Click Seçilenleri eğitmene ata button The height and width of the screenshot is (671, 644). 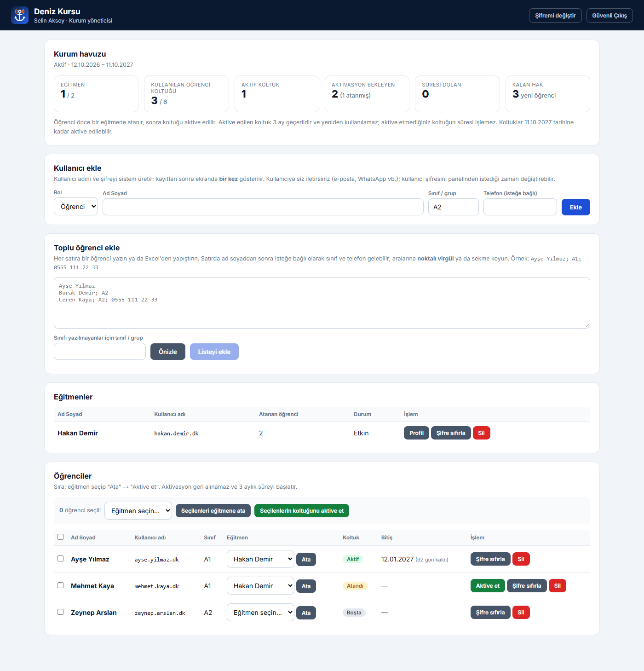tap(213, 511)
